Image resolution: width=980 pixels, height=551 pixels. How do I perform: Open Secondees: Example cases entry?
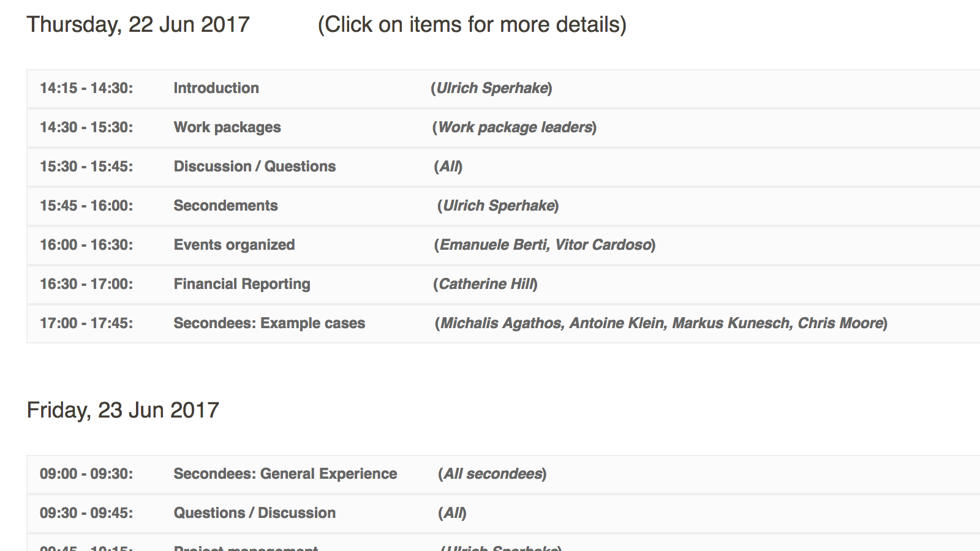269,323
